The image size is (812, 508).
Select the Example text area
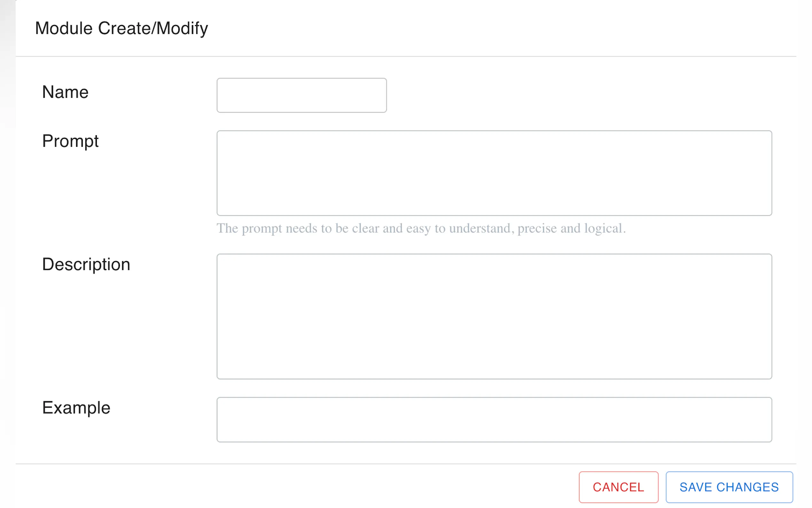pos(494,419)
